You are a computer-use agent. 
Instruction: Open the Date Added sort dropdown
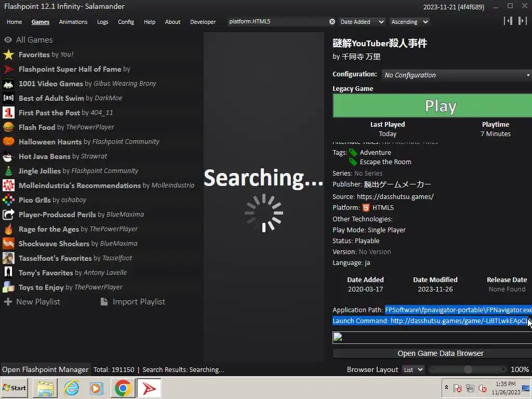(x=362, y=22)
